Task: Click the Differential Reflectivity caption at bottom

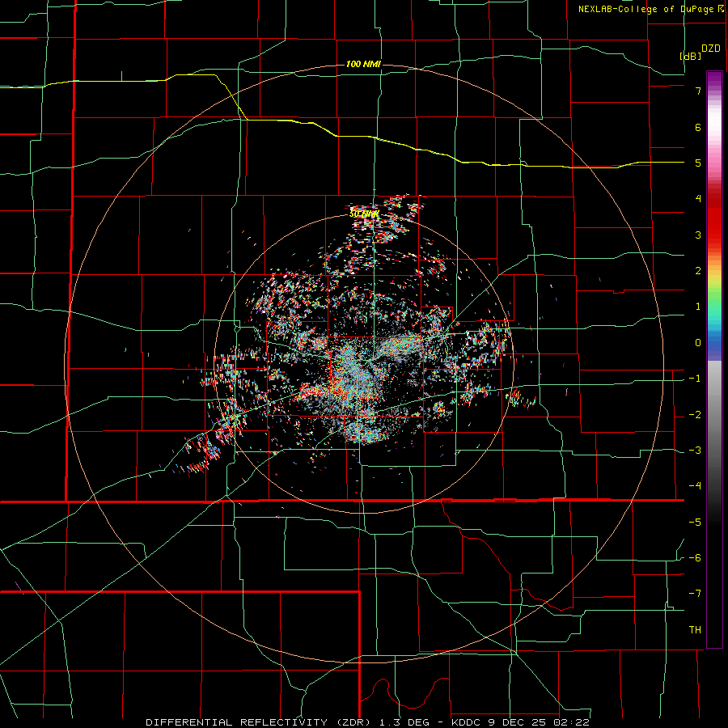Action: pyautogui.click(x=367, y=722)
